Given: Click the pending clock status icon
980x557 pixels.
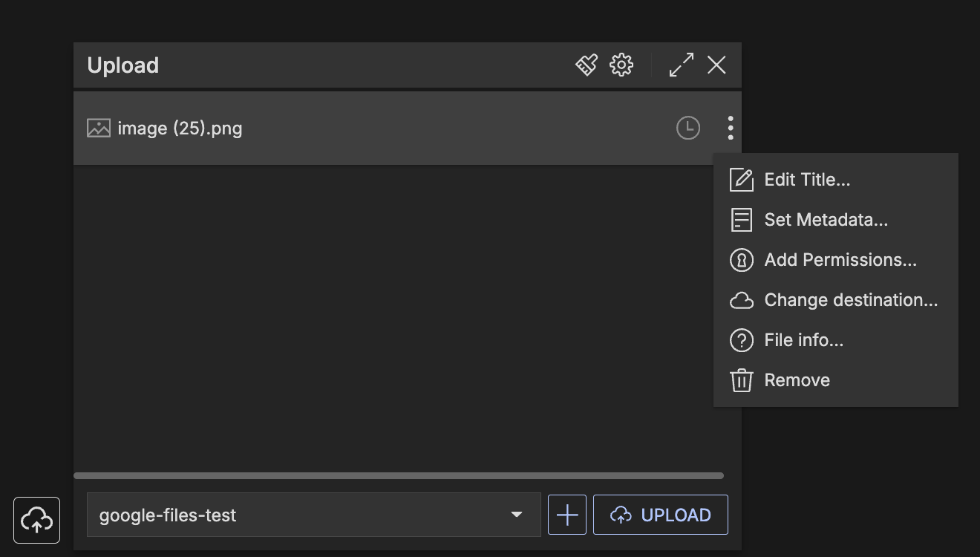Looking at the screenshot, I should 688,128.
